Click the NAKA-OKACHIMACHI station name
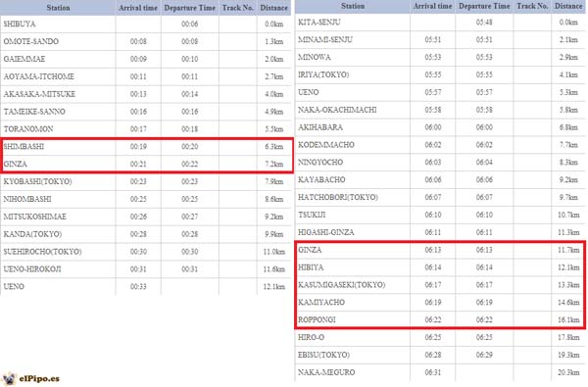Viewport: 588px width, 387px height. [x=337, y=110]
